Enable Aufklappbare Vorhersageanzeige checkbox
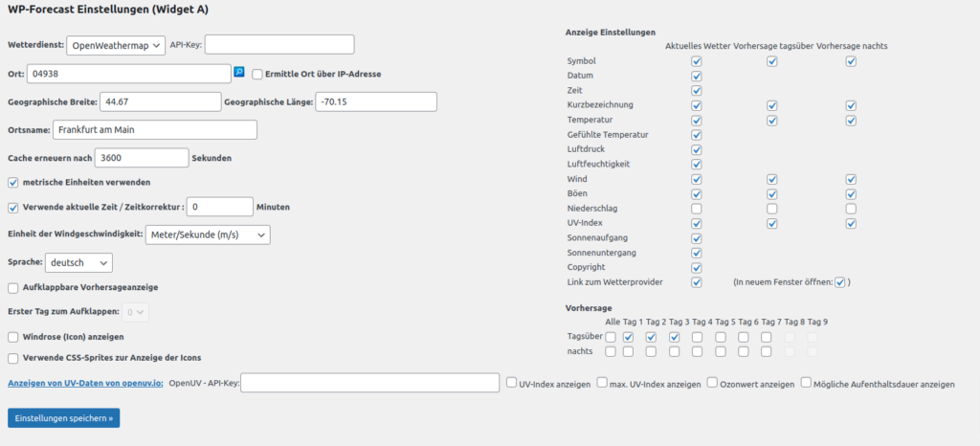Viewport: 980px width, 446px height. click(13, 288)
